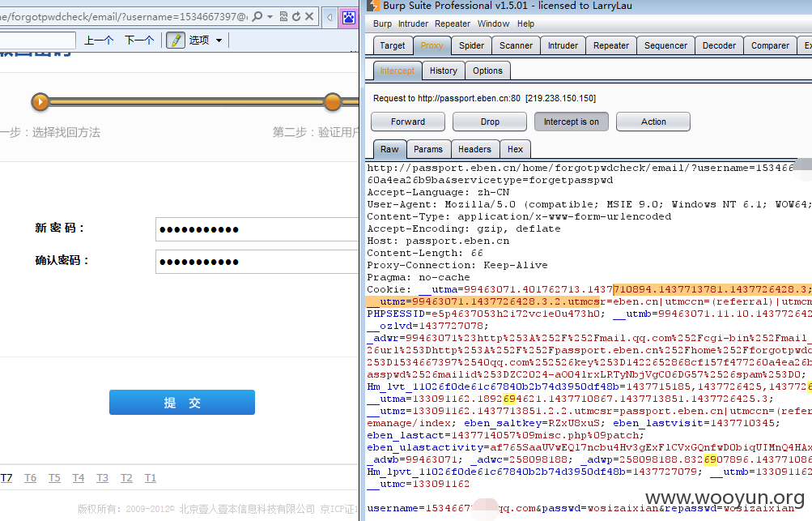Open the T3 footer link
This screenshot has height=521, width=812.
click(103, 477)
